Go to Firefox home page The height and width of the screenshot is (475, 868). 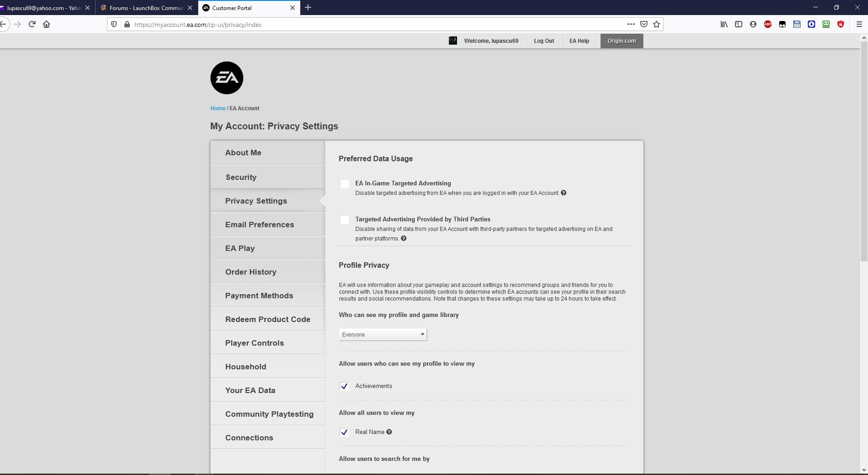[x=46, y=25]
